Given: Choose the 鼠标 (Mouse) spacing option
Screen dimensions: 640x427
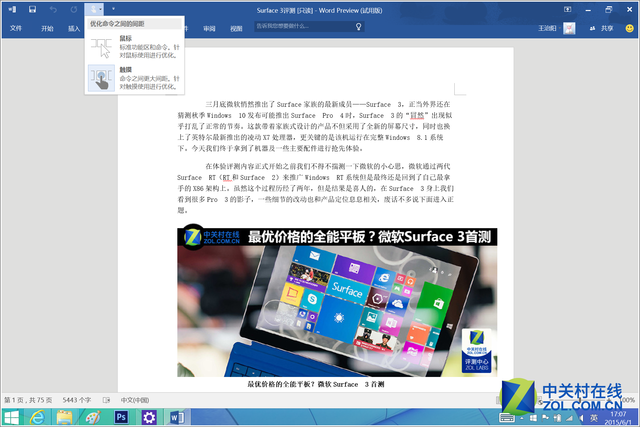Looking at the screenshot, I should (x=135, y=47).
